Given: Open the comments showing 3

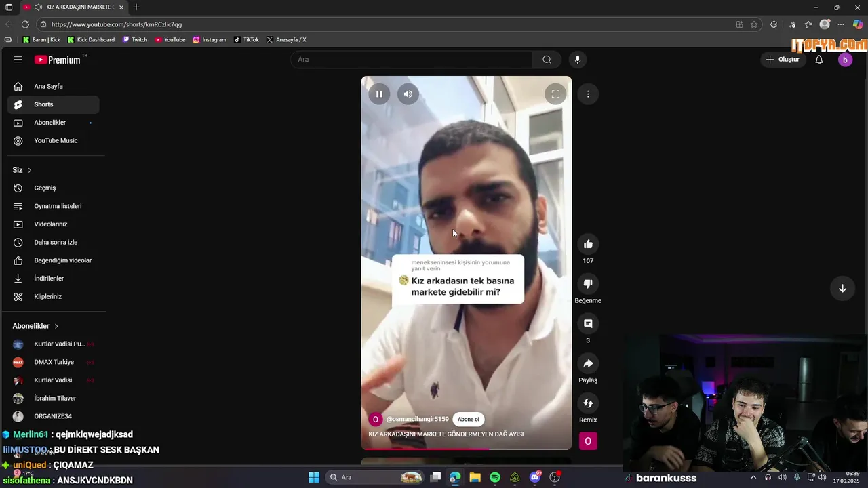Looking at the screenshot, I should pos(588,324).
